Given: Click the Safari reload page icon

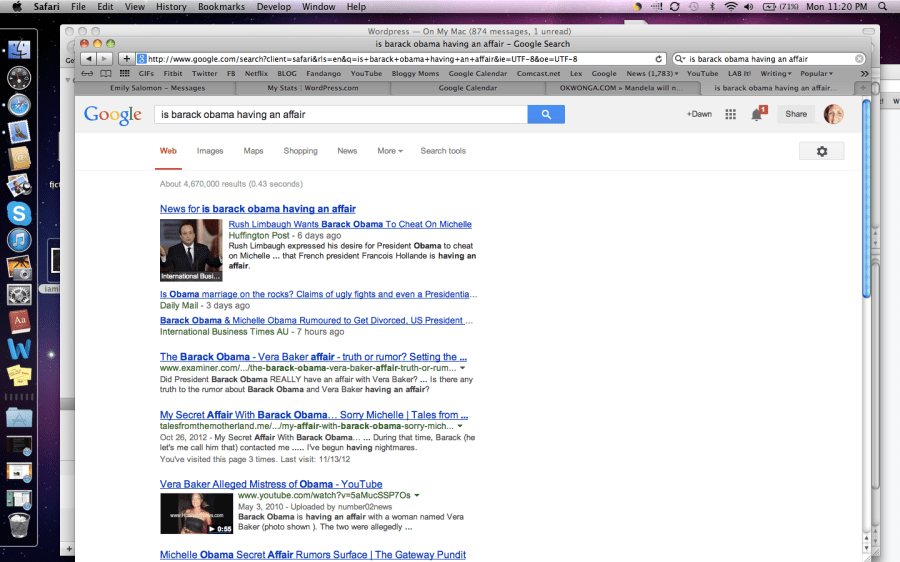Looking at the screenshot, I should 658,59.
